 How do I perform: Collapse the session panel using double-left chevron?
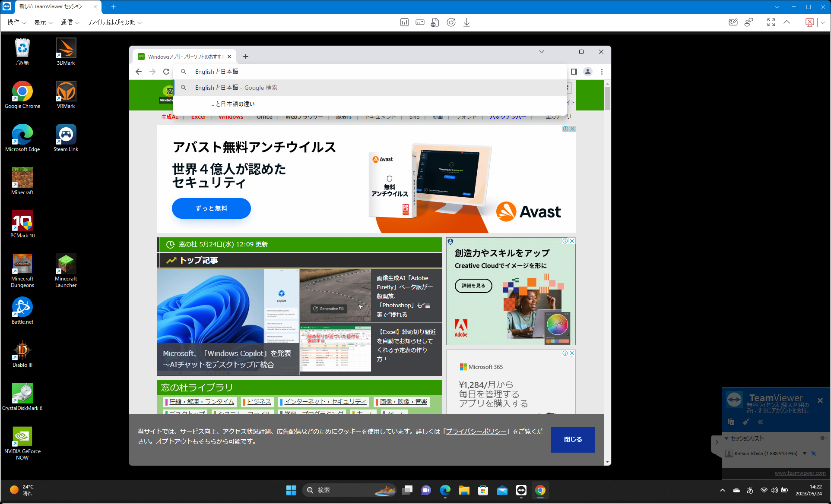[761, 422]
